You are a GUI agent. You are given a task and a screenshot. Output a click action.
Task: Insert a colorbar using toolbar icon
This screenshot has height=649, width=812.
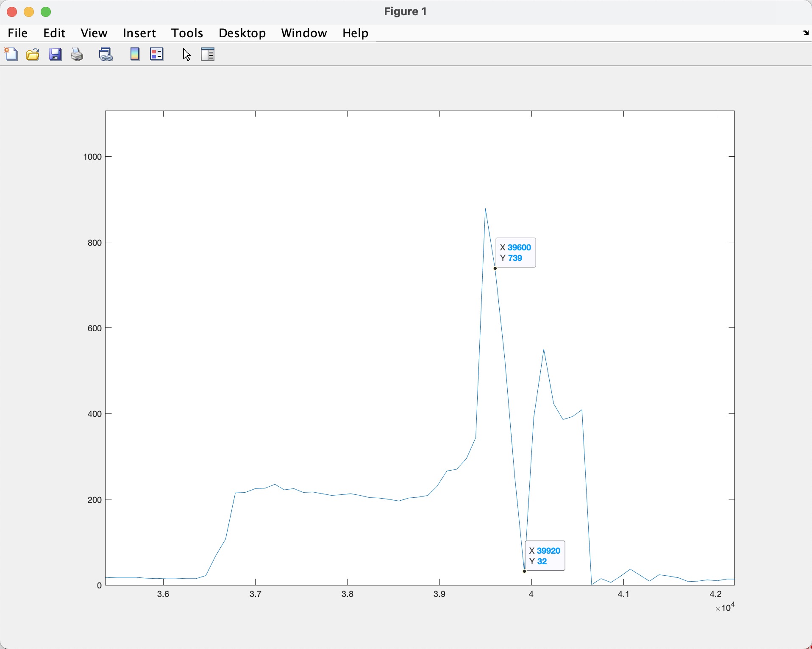[135, 54]
